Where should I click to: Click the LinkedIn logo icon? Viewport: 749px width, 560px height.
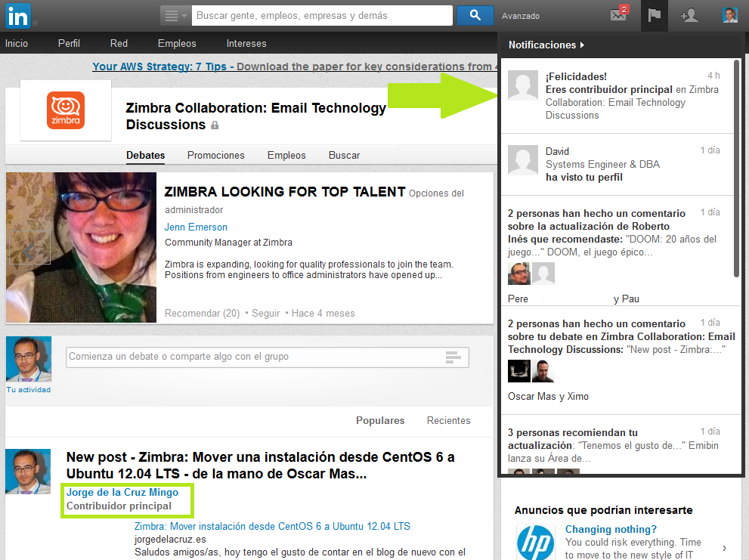[x=18, y=16]
